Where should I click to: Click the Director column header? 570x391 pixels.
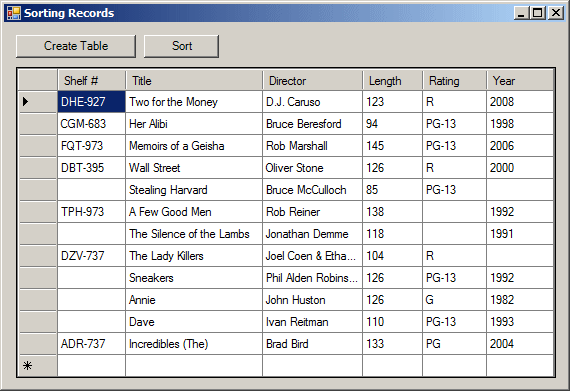pyautogui.click(x=313, y=80)
